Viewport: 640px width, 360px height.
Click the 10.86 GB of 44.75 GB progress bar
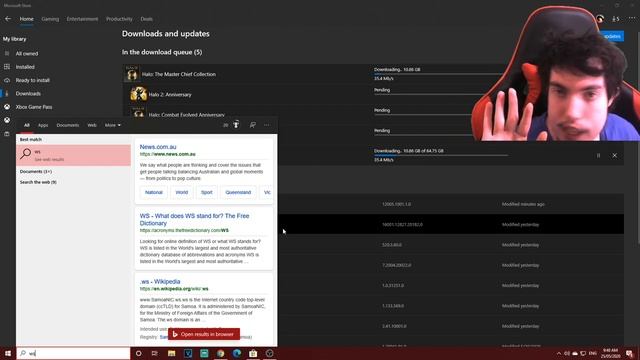tap(441, 155)
